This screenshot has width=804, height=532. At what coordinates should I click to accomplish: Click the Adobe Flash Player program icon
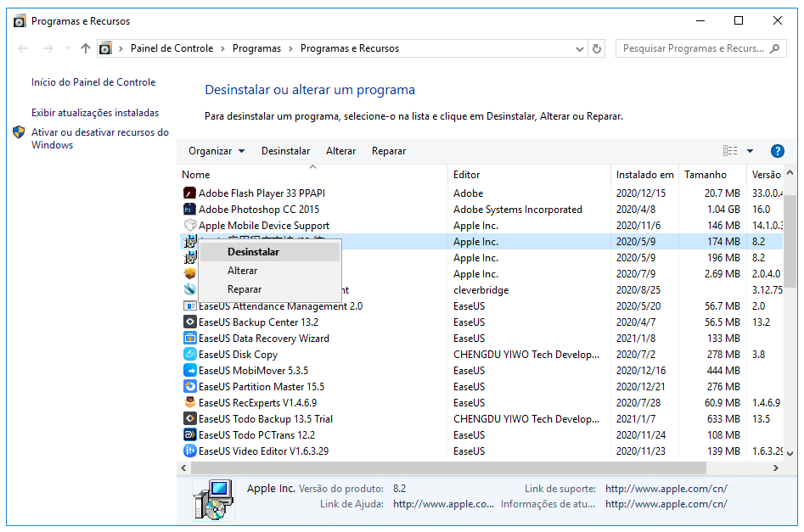tap(190, 193)
